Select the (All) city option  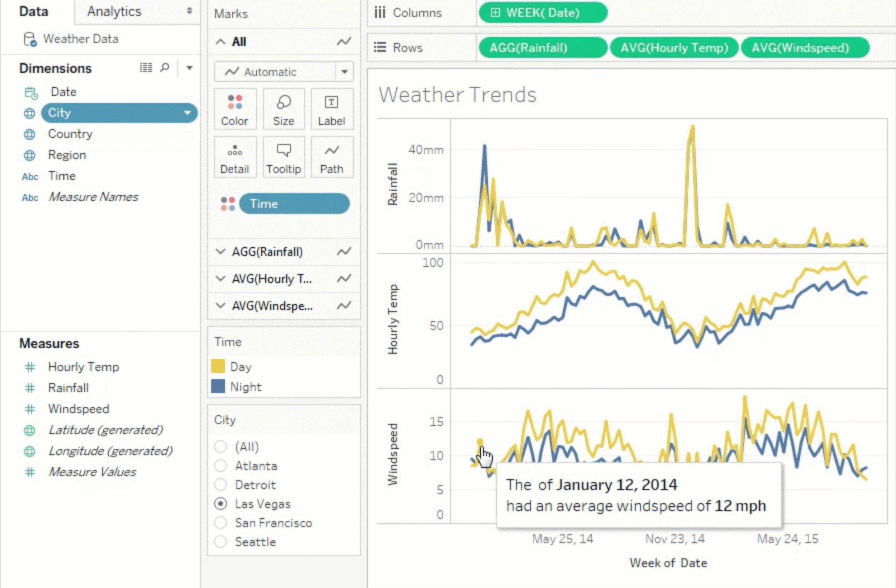click(221, 447)
